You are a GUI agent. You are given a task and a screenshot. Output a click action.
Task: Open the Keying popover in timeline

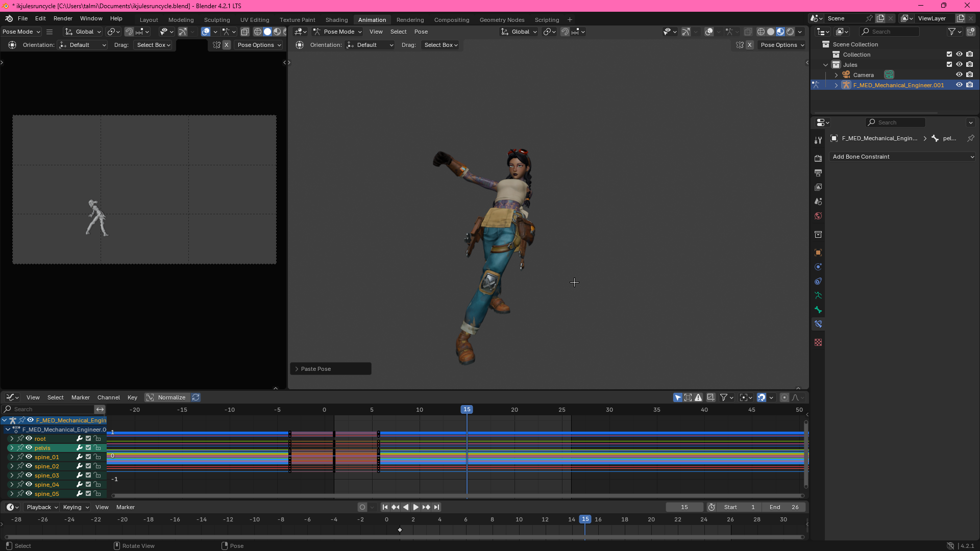[x=76, y=507]
